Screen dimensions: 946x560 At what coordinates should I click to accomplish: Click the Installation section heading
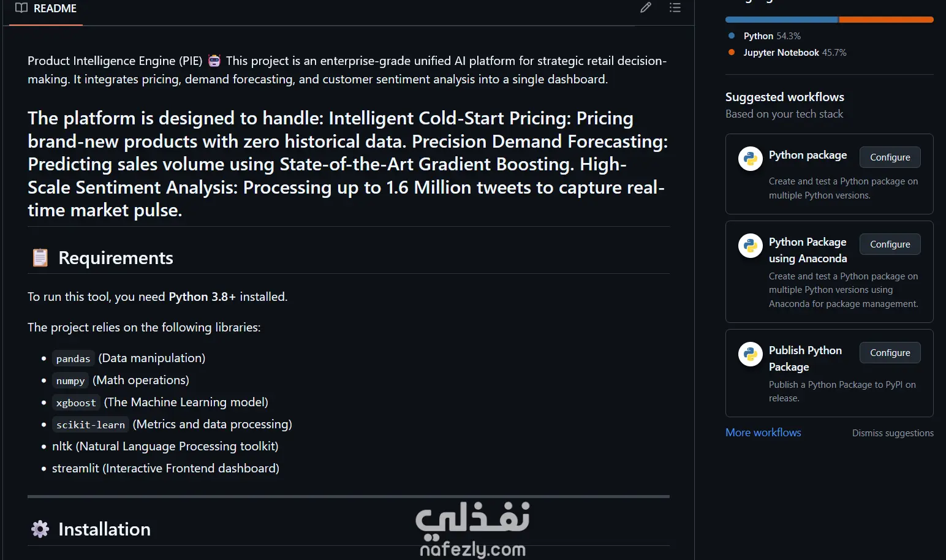click(x=104, y=529)
